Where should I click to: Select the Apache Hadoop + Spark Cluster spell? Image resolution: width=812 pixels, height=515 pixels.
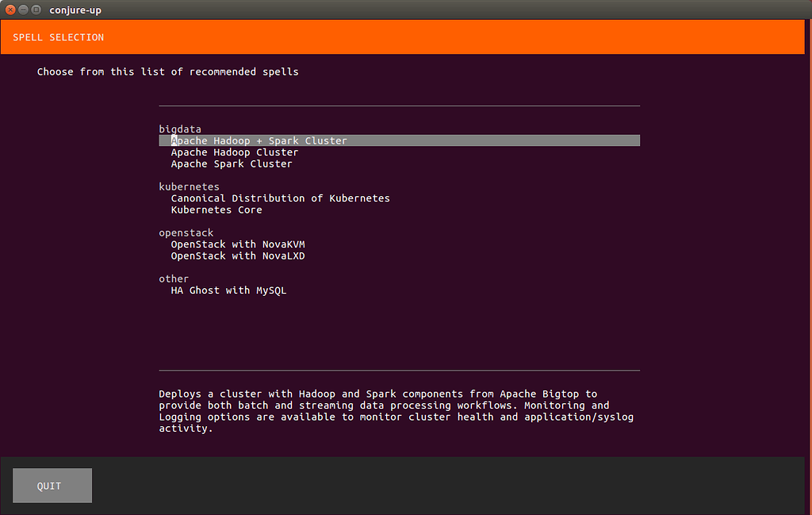(258, 140)
